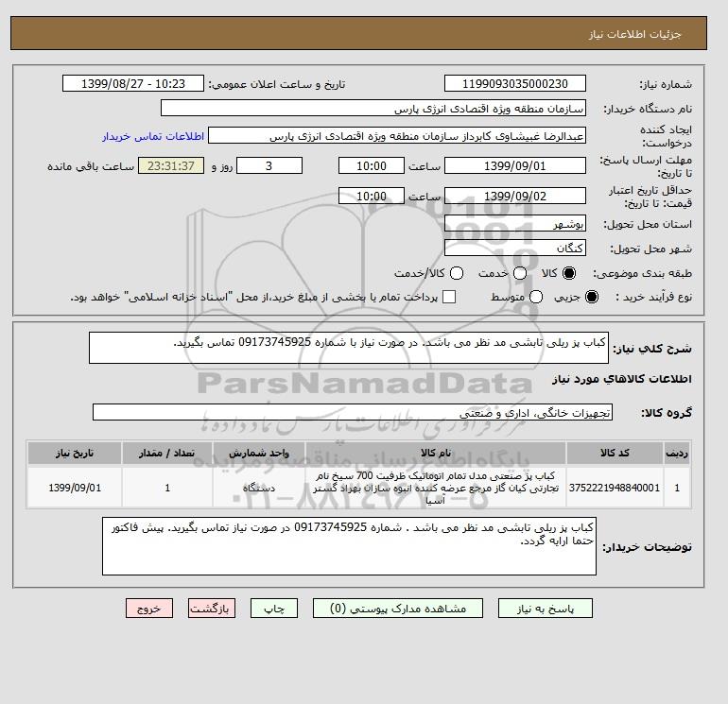Click the اطلاعات کالاهای مورد نیاز heading

tap(622, 379)
